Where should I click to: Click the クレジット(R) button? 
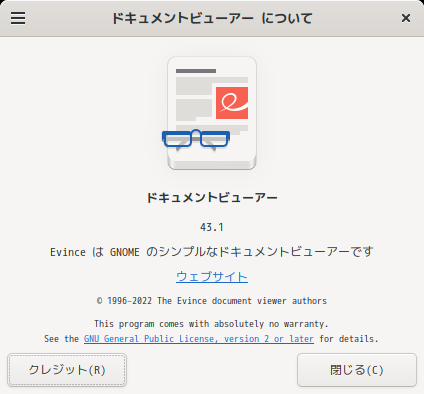(67, 370)
